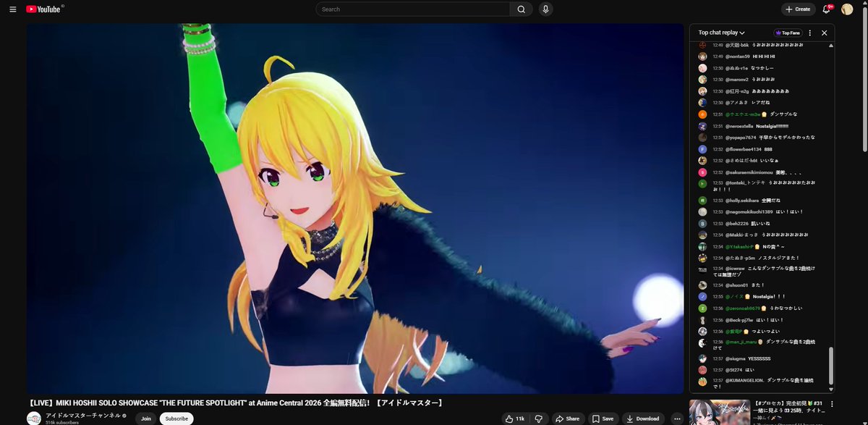Subscribe to the channel
Screen dimensions: 868x425
(176, 418)
